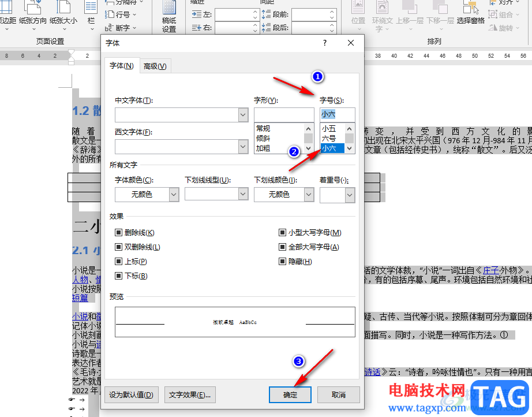
Task: Open the paper size (纸张大小) menu
Action: [63, 16]
